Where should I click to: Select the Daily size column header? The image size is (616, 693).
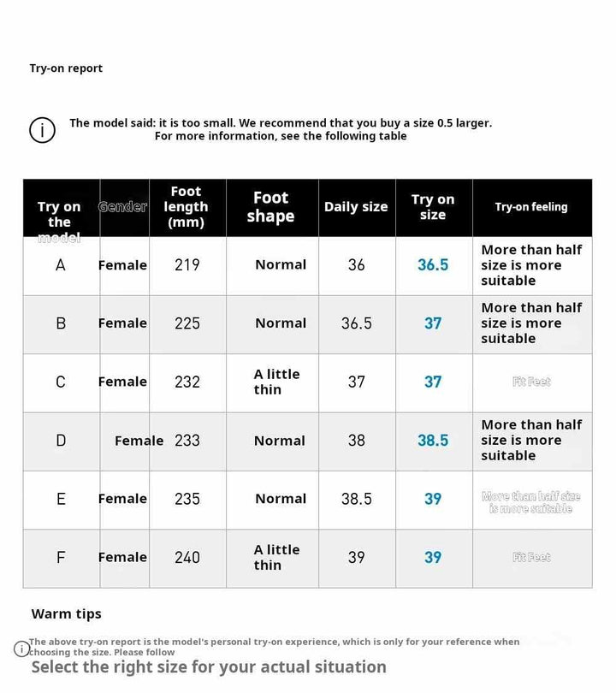[x=356, y=207]
